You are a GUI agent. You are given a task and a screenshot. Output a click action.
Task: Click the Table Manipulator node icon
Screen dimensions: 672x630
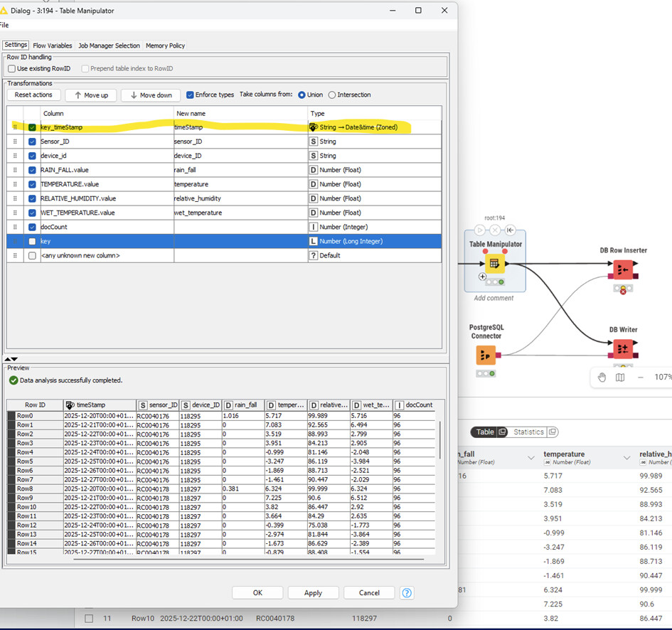point(495,264)
